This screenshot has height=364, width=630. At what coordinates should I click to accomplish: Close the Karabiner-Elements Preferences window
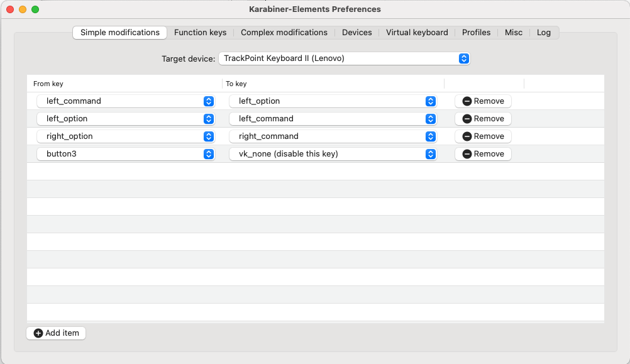tap(11, 9)
